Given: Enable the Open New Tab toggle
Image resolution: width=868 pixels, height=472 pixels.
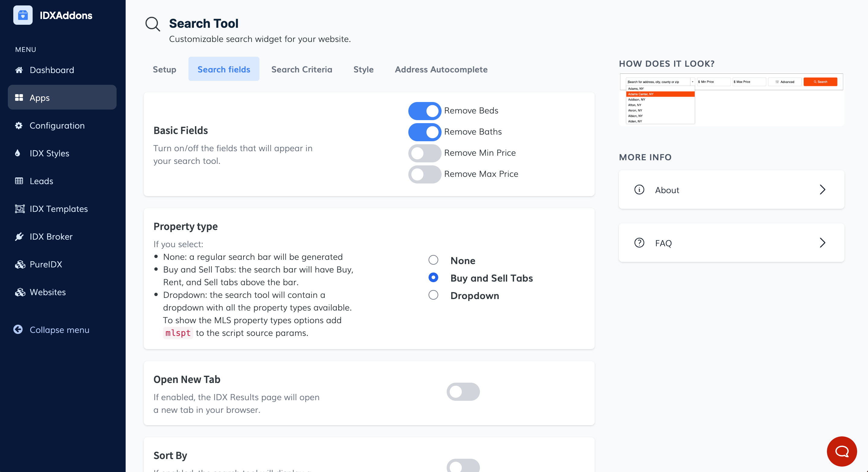Looking at the screenshot, I should pyautogui.click(x=463, y=391).
